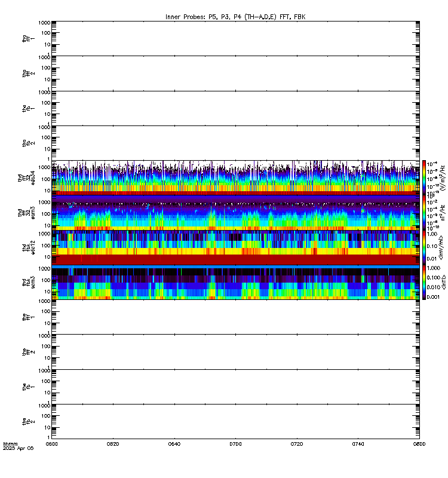Click the '(V/m)²/Hz' color bar unit label
This screenshot has width=448, height=478.
pos(443,177)
